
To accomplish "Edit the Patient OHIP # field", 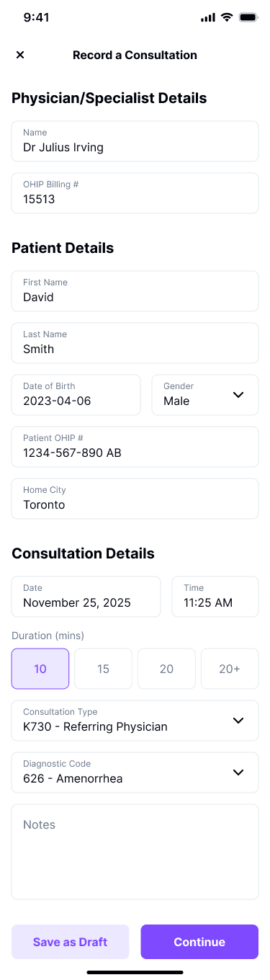I will 135,447.
